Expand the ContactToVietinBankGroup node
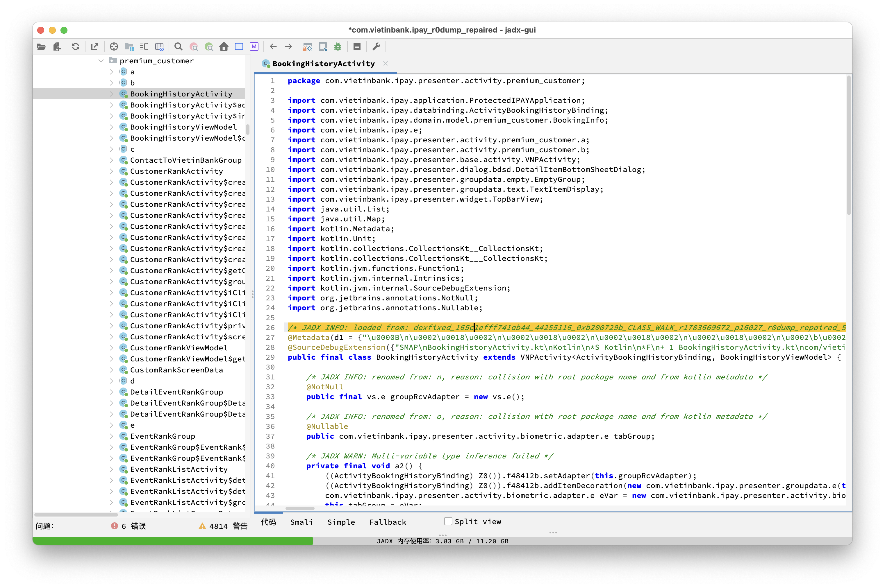This screenshot has height=588, width=885. pos(111,160)
